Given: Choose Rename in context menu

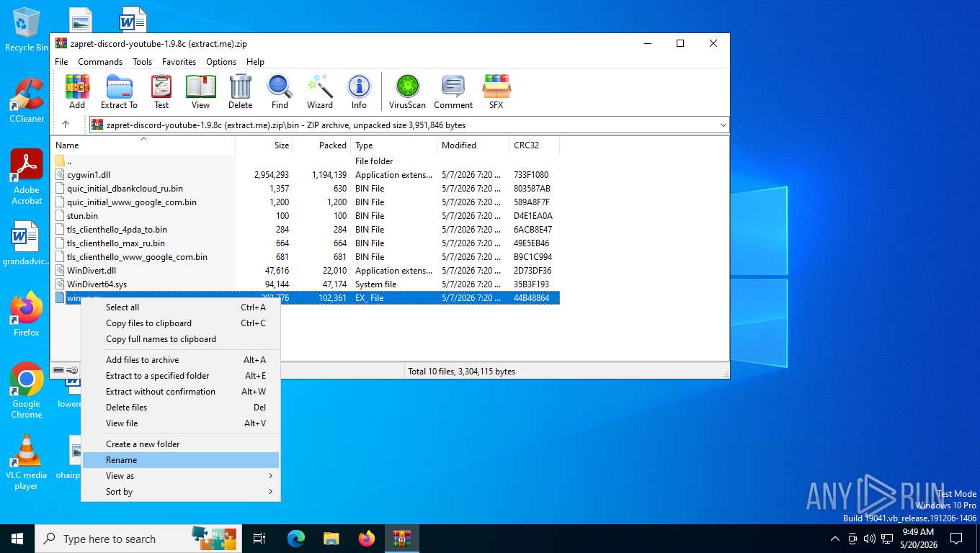Looking at the screenshot, I should coord(181,460).
